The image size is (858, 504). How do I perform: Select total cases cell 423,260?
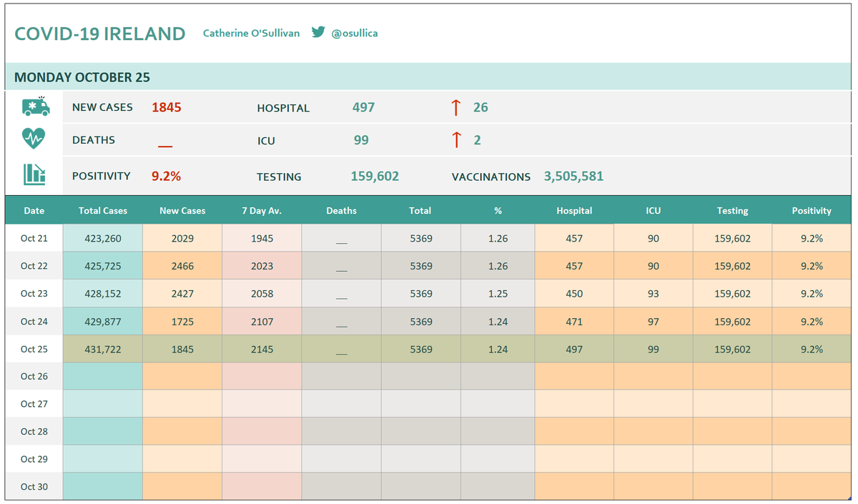pyautogui.click(x=103, y=238)
